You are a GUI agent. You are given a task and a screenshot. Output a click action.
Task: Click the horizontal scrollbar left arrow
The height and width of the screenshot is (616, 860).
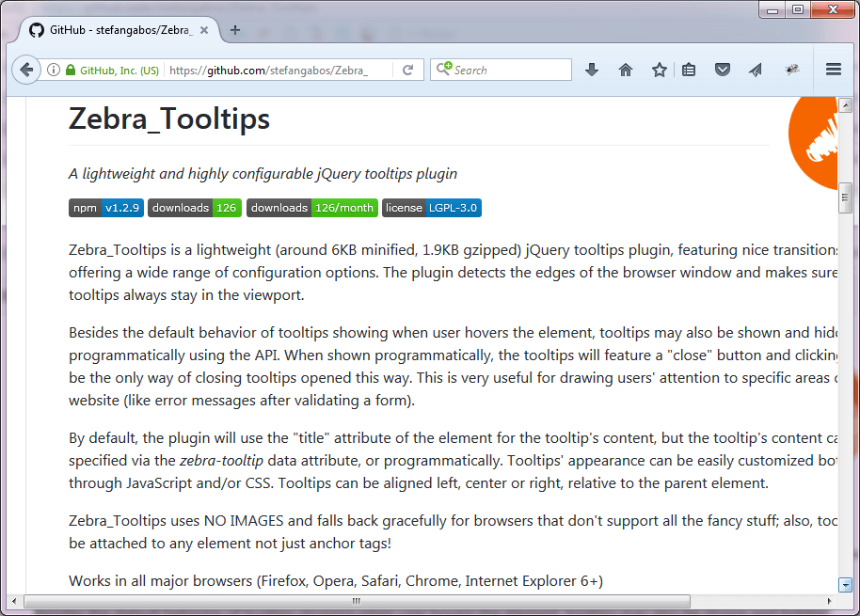14,601
